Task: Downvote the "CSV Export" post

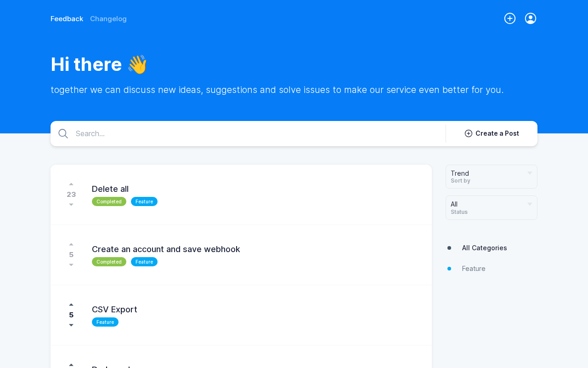Action: [71, 325]
